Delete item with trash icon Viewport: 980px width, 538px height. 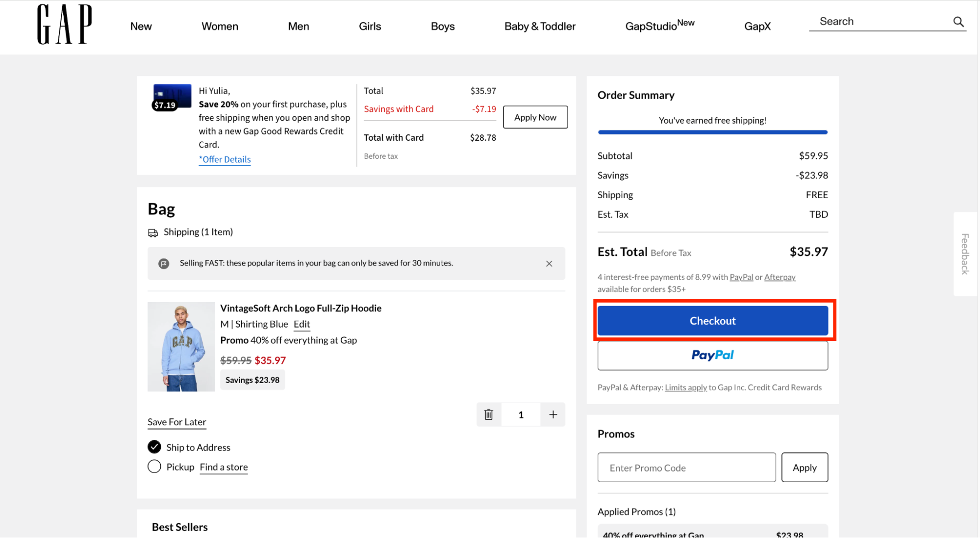click(x=488, y=414)
